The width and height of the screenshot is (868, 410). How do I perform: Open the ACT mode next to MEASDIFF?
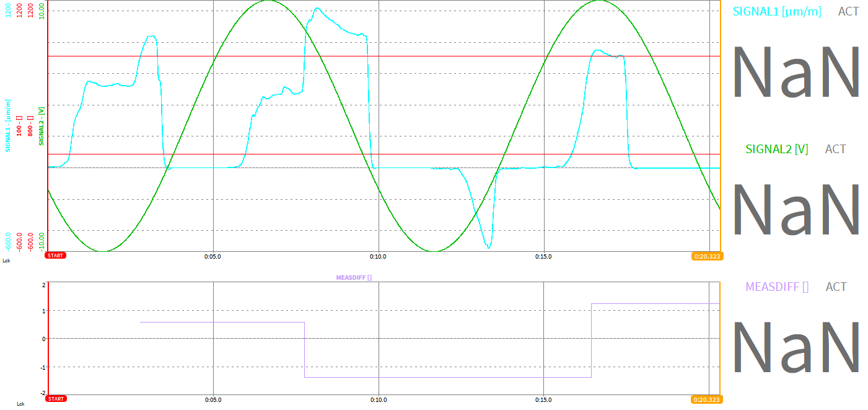click(836, 287)
